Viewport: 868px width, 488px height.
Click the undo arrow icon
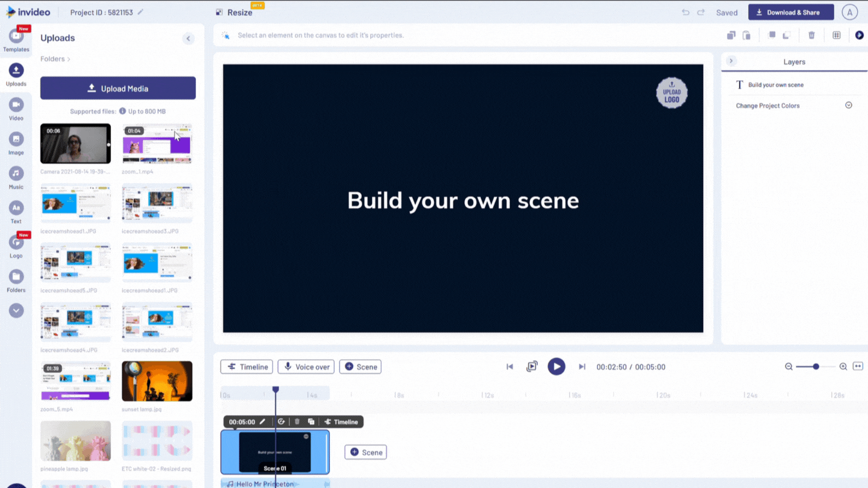tap(685, 13)
